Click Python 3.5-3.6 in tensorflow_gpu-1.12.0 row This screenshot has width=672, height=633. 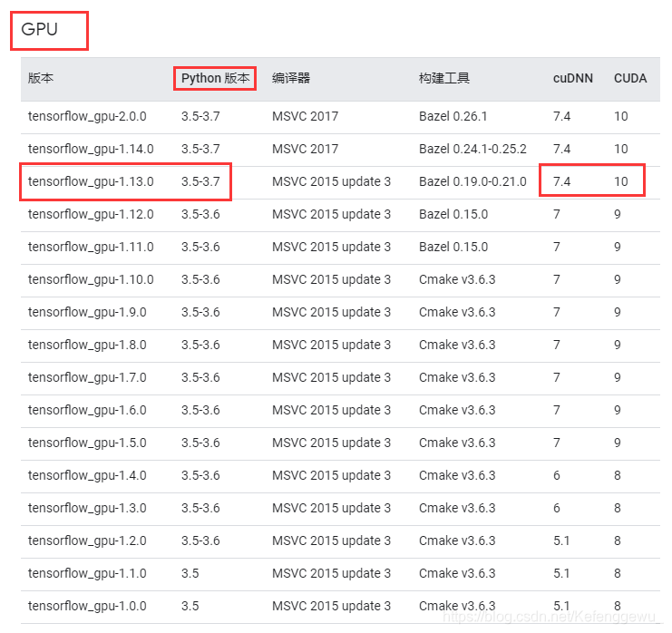(200, 214)
